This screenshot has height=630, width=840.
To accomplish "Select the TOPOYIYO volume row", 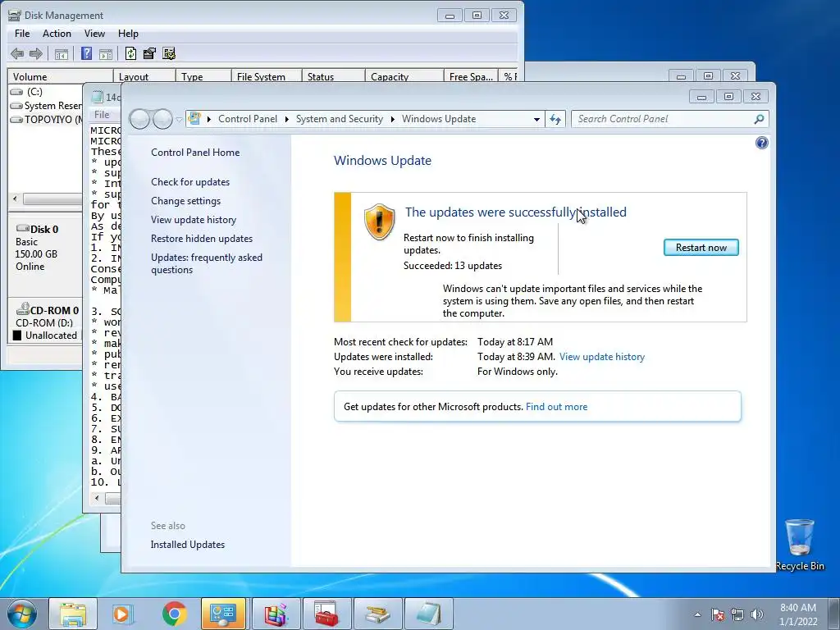I will (x=45, y=120).
